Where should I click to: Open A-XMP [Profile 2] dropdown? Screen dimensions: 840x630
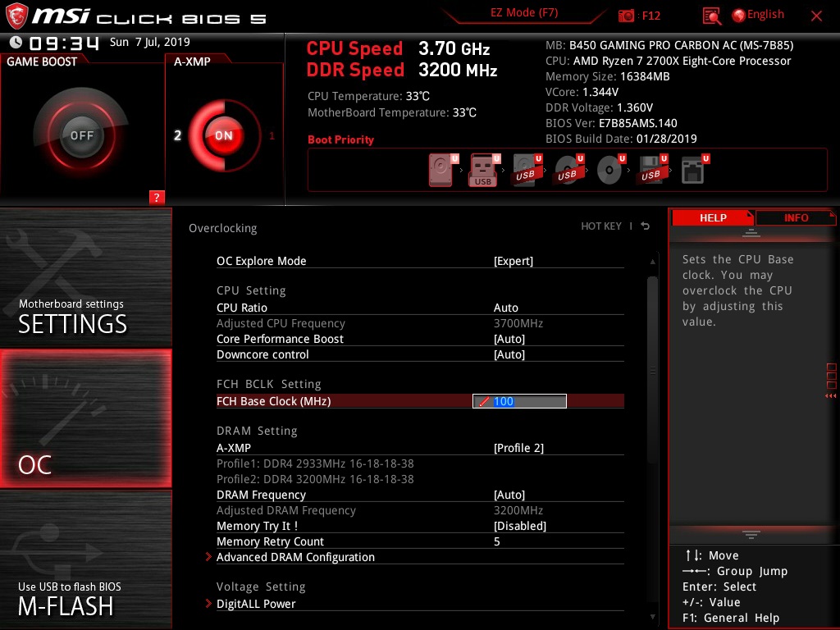[x=518, y=448]
